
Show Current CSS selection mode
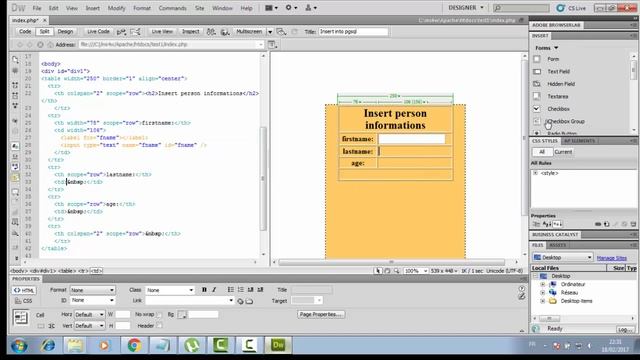(x=563, y=152)
